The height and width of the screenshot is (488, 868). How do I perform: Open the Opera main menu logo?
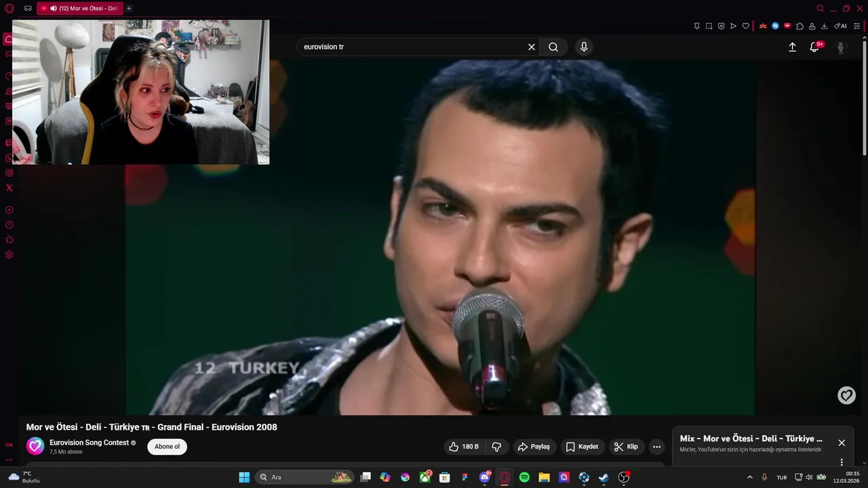click(9, 9)
